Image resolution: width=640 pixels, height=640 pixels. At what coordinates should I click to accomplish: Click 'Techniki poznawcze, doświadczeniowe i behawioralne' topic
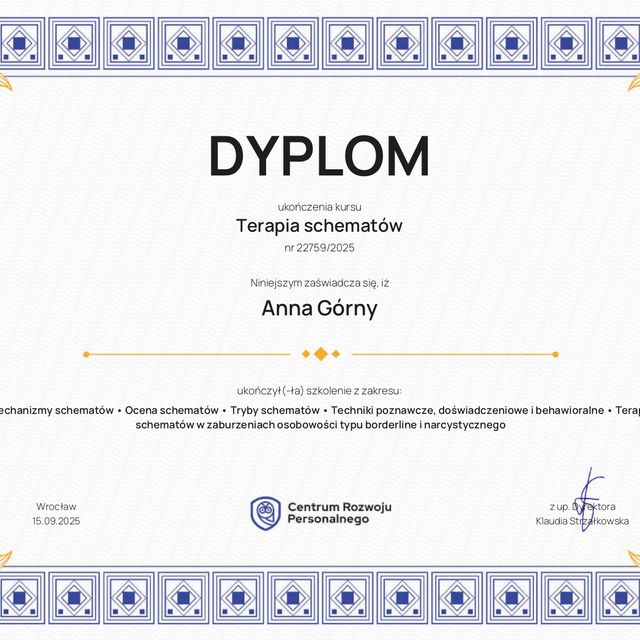click(467, 410)
